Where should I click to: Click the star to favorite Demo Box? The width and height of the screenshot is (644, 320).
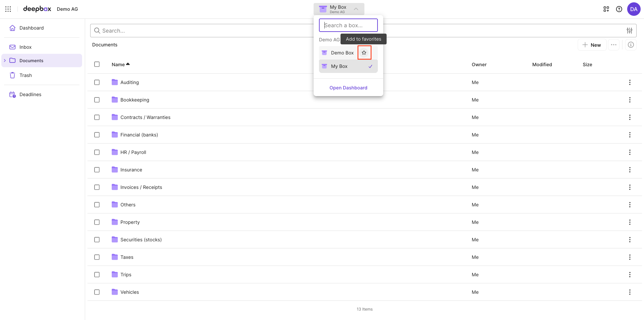coord(364,53)
